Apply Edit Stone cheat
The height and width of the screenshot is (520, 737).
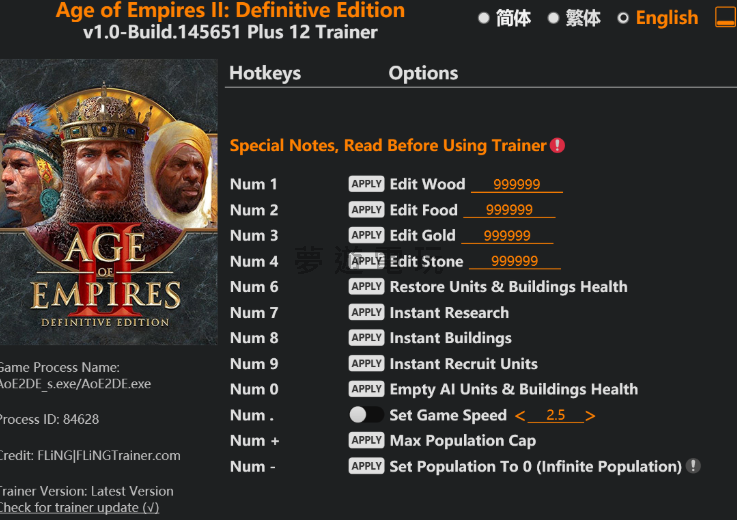pyautogui.click(x=366, y=261)
